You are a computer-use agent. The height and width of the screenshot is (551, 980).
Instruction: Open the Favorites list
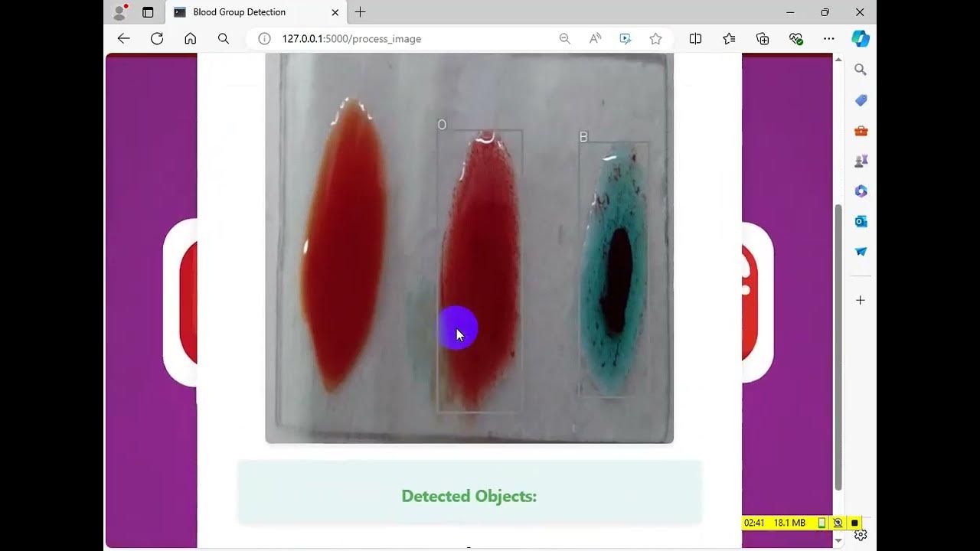coord(729,38)
